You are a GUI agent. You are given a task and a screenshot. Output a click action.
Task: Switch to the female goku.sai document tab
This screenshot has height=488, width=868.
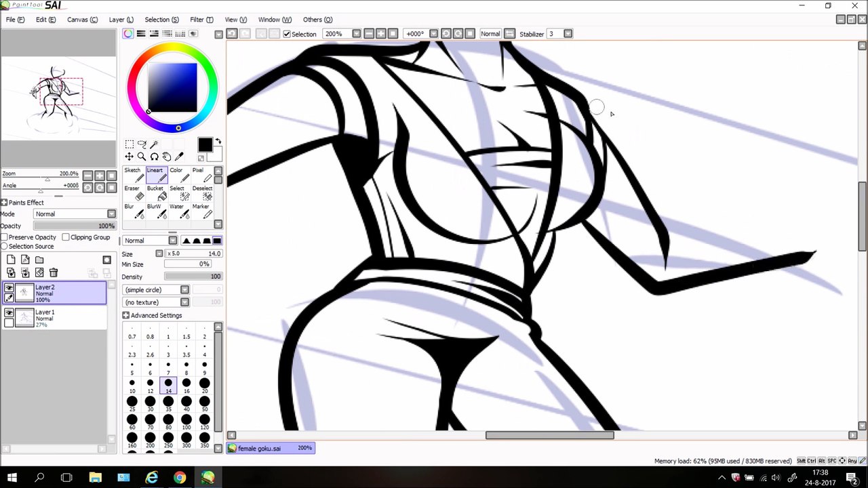click(271, 448)
